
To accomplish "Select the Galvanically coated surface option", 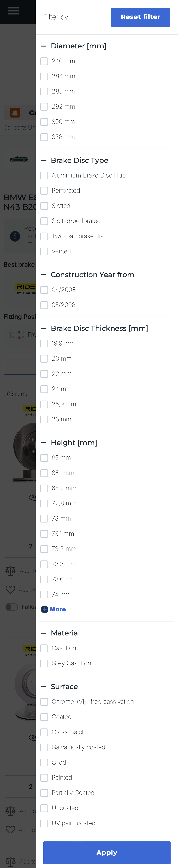I will [x=44, y=747].
